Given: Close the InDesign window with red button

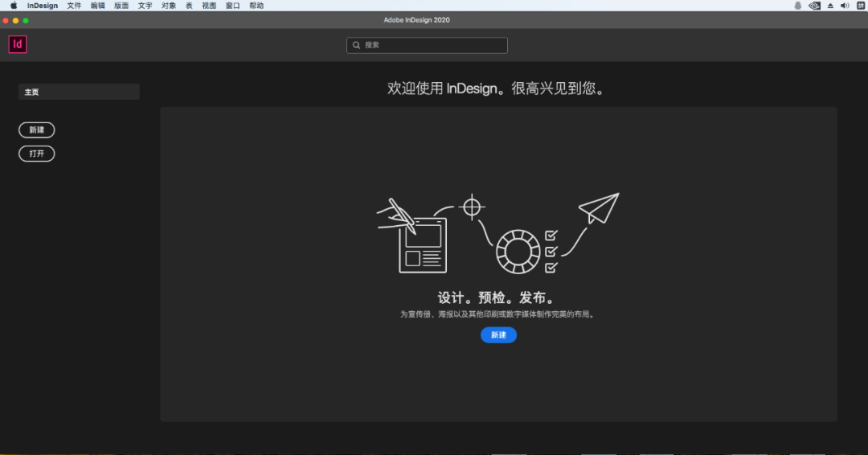Looking at the screenshot, I should pyautogui.click(x=6, y=20).
